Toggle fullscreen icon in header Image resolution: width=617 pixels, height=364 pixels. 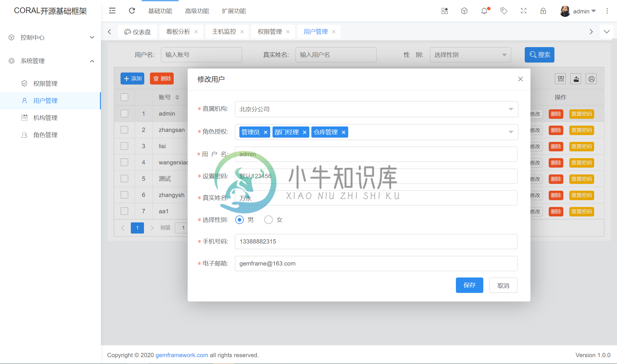[x=524, y=11]
